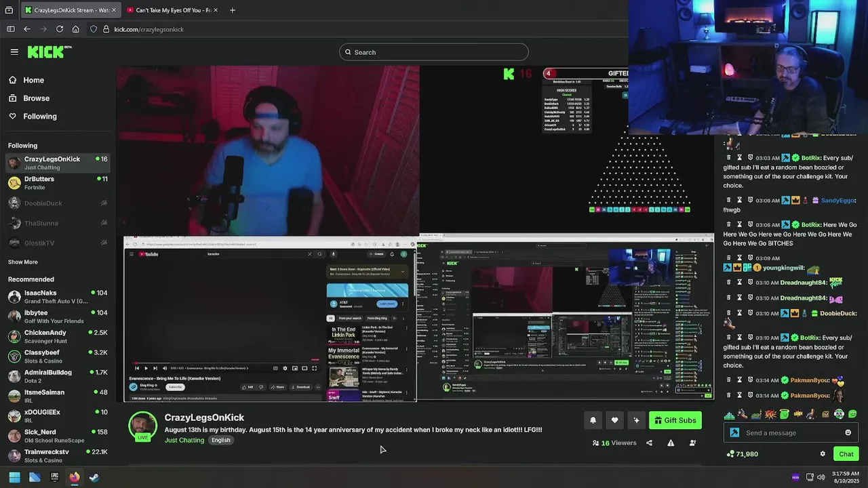Click the DoobieDuck username in chat

point(837,313)
